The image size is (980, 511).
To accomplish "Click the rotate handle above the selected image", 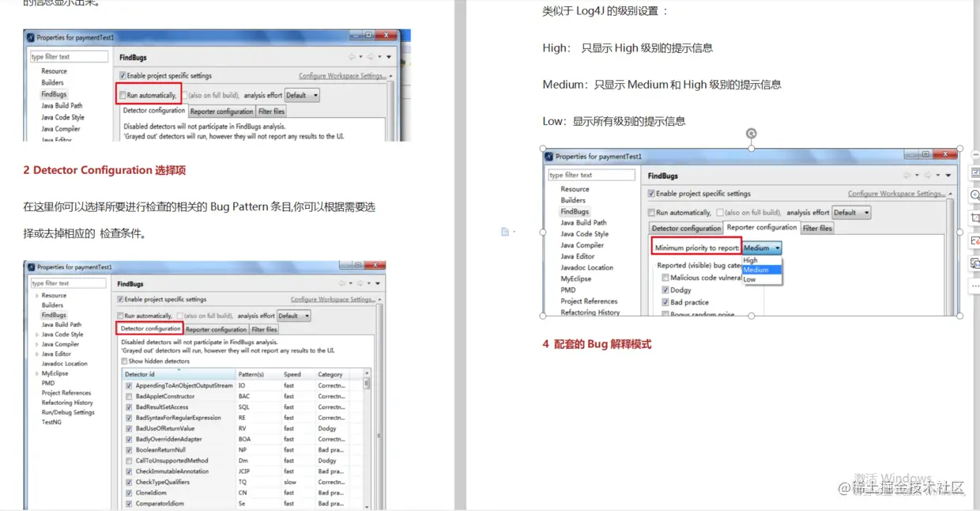I will [x=751, y=134].
